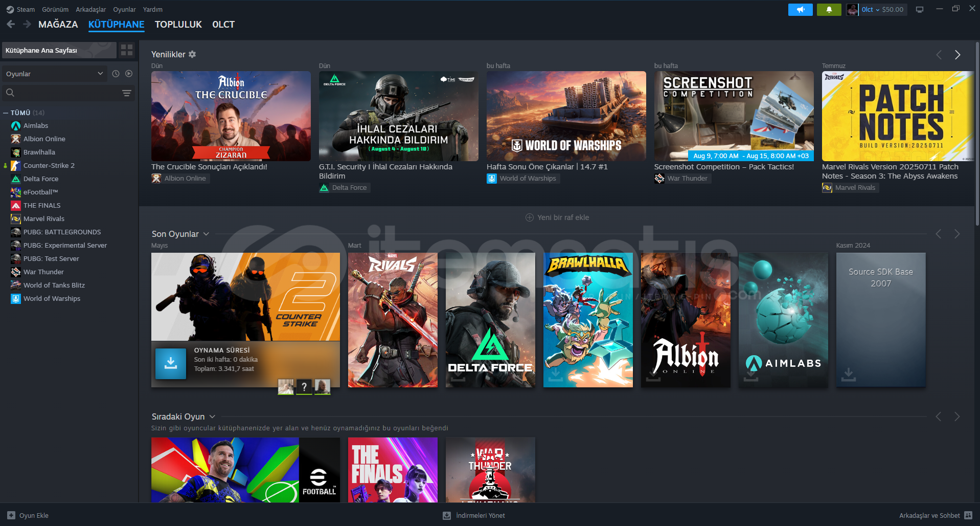Click the Steam logo menu
Screen dimensions: 980x526
tap(20, 9)
